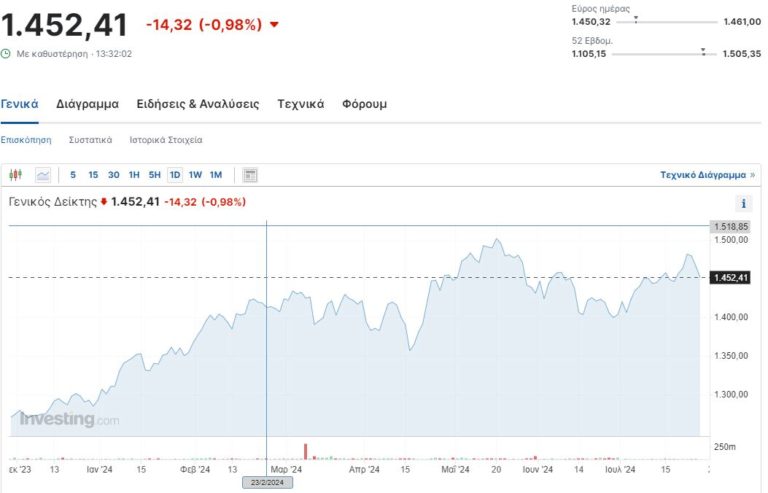Click the red down-arrow next to percentage change
The width and height of the screenshot is (768, 493).
pos(275,24)
